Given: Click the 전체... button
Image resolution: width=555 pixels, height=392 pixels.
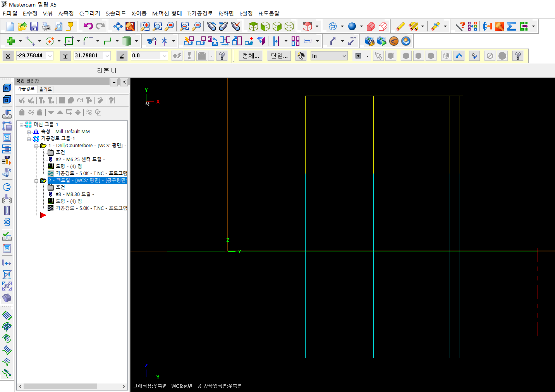Looking at the screenshot, I should [x=250, y=56].
